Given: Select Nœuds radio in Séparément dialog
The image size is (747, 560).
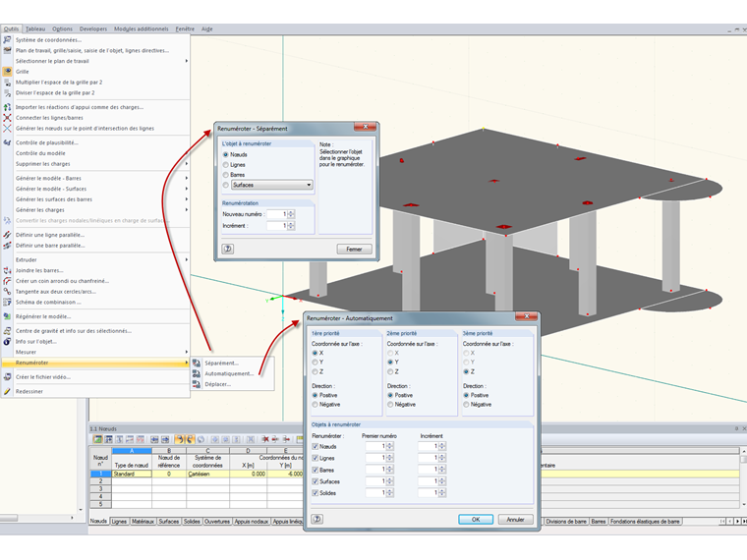Looking at the screenshot, I should point(226,154).
